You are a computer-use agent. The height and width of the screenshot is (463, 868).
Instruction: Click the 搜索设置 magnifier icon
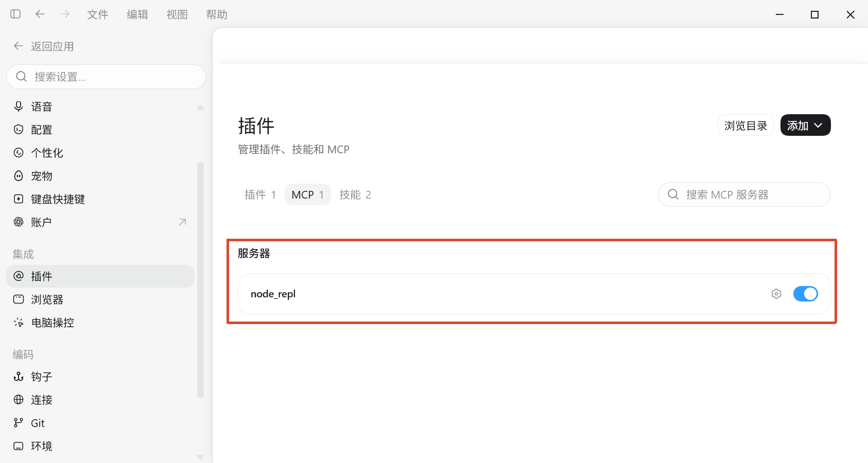pyautogui.click(x=21, y=77)
